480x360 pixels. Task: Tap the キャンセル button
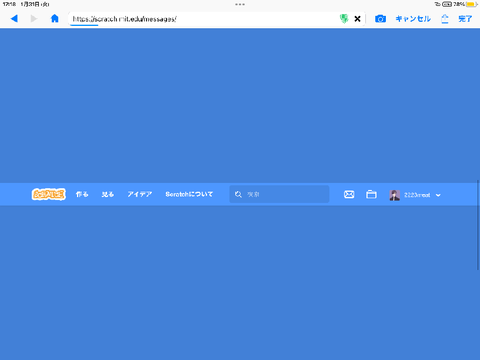413,19
